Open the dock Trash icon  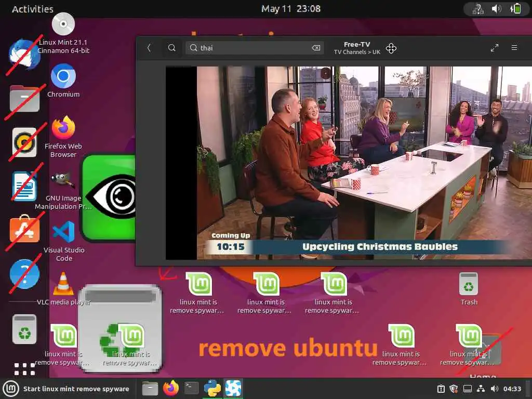[24, 329]
